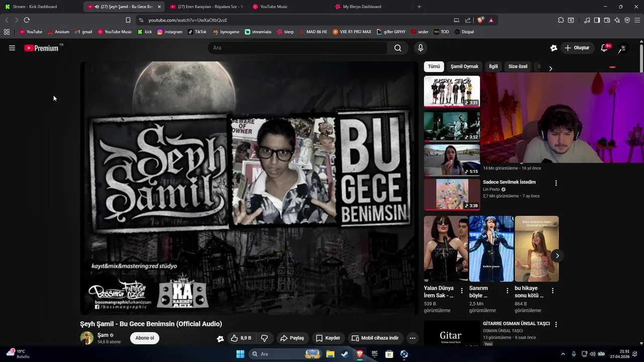The height and width of the screenshot is (362, 644).
Task: Switch to Eren Karayılan Rüyalara Sor tab
Action: (x=206, y=7)
